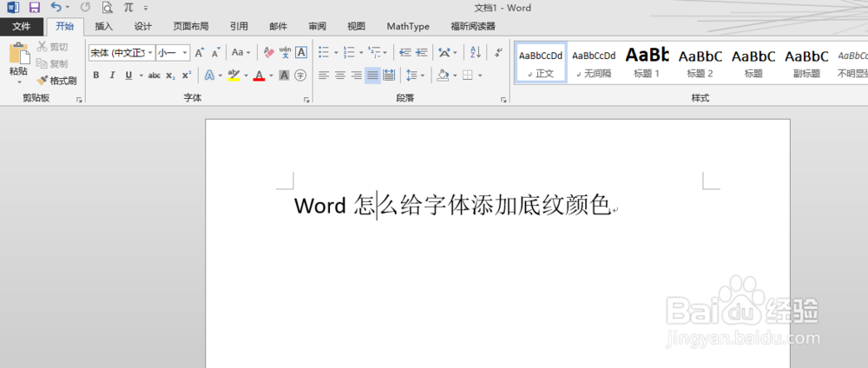868x368 pixels.
Task: Open the Paragraph dialog launcher
Action: (x=503, y=100)
